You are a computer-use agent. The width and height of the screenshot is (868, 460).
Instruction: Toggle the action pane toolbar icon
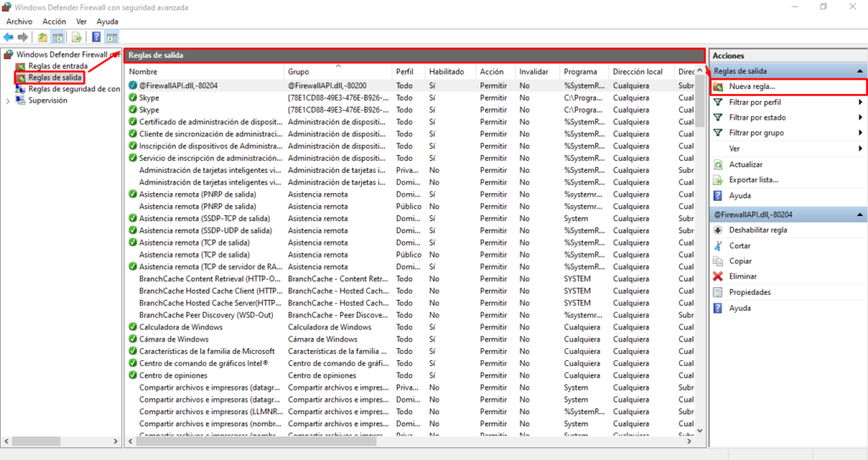(x=112, y=37)
